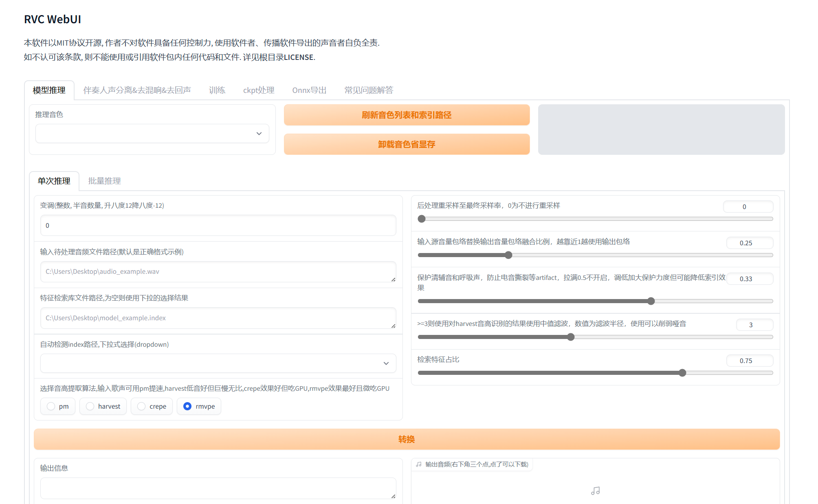
Task: Click the 输出音频(右下角三个点,点了可以下载) label
Action: coord(477,464)
